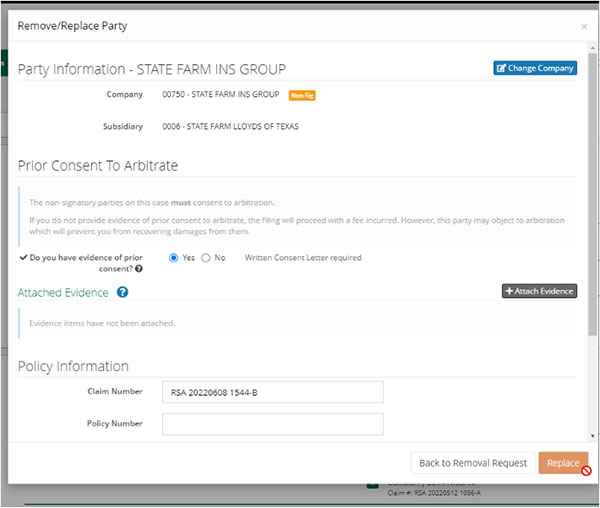Click the Subsidiary field label
This screenshot has width=600, height=508.
[x=123, y=127]
